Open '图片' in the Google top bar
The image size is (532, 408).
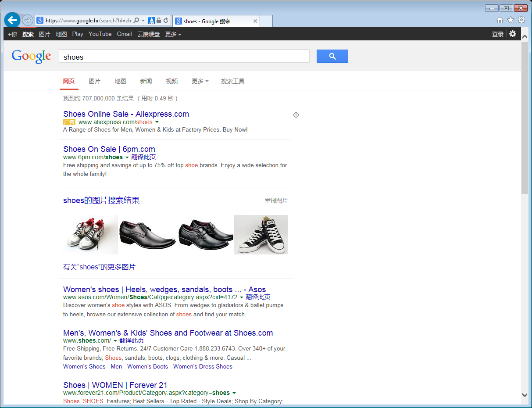[x=44, y=34]
